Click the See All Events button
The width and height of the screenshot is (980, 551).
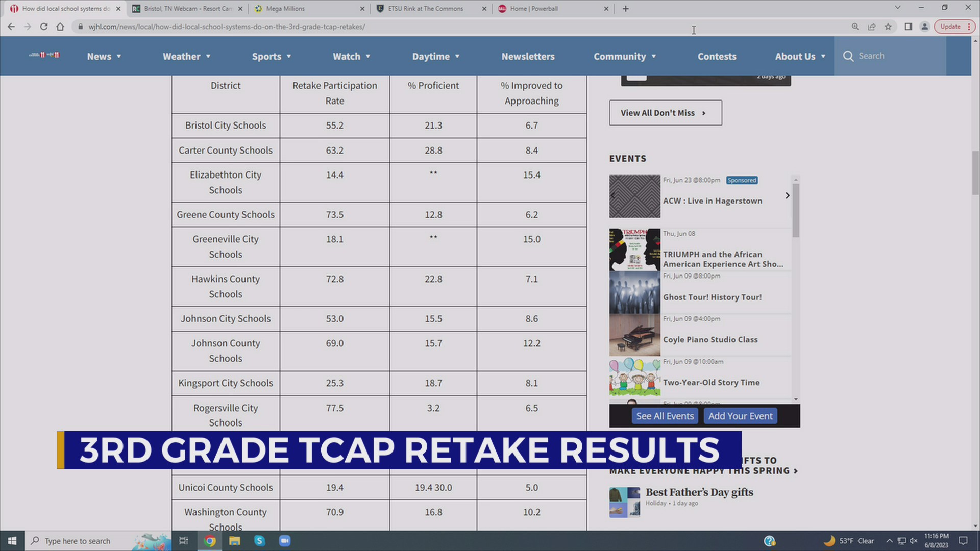(x=665, y=416)
